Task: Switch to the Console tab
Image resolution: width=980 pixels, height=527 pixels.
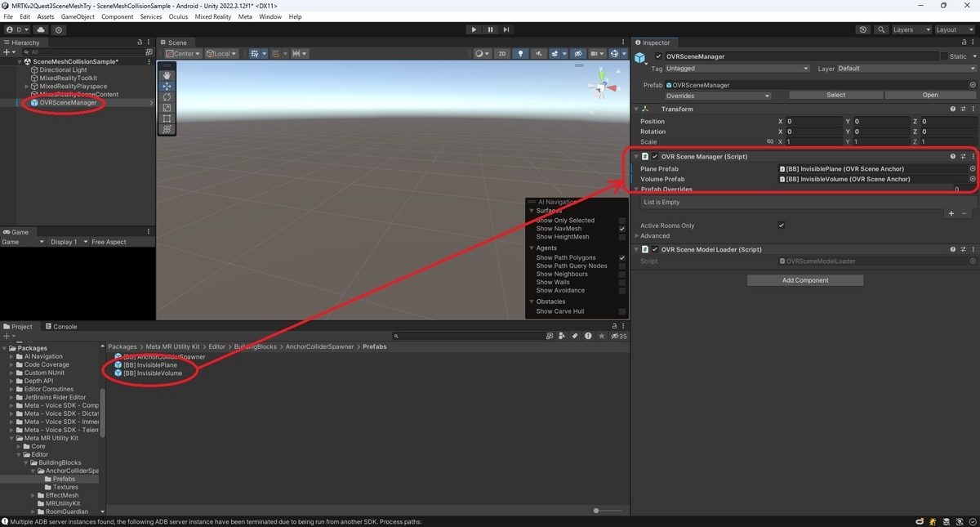Action: [x=61, y=327]
